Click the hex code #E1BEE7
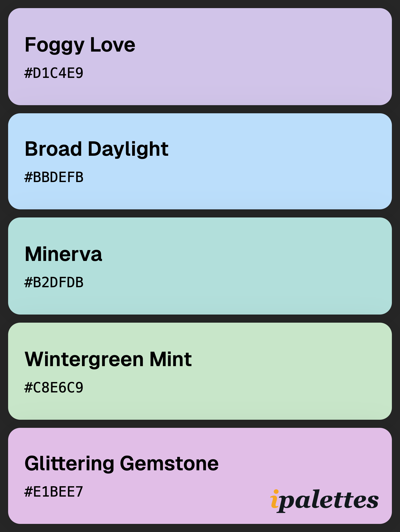Screen dimensions: 400x532 click(54, 492)
